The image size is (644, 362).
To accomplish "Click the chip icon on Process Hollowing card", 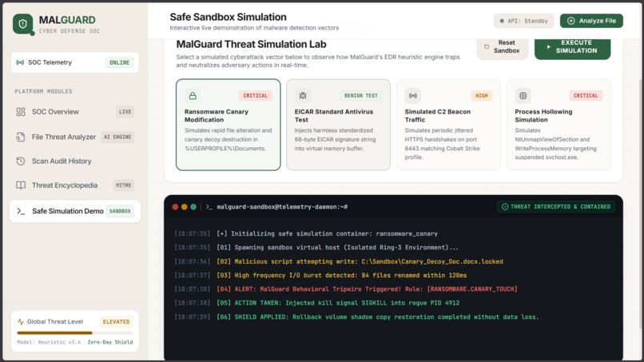I will click(523, 96).
